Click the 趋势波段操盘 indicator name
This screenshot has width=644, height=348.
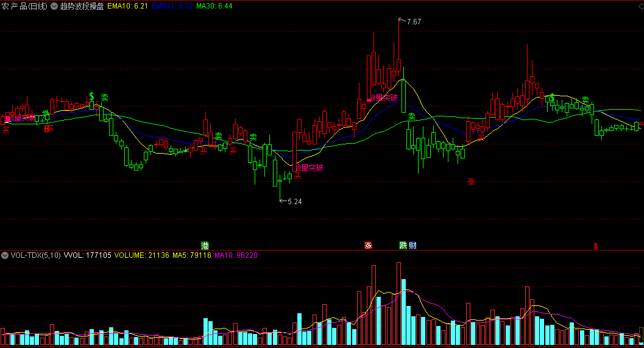tap(82, 6)
